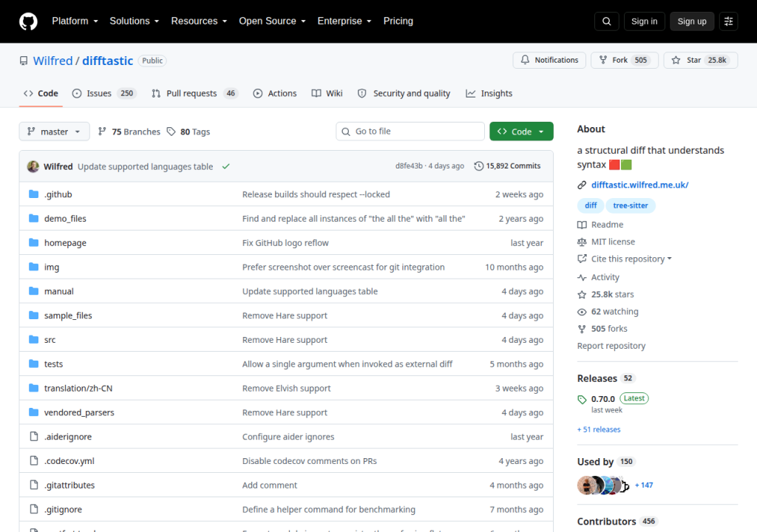Open the Insights tab
Viewport: 757px width, 532px height.
pyautogui.click(x=489, y=93)
